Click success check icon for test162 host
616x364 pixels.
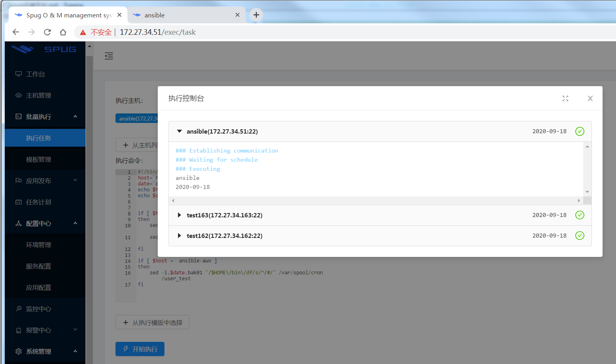(x=580, y=236)
